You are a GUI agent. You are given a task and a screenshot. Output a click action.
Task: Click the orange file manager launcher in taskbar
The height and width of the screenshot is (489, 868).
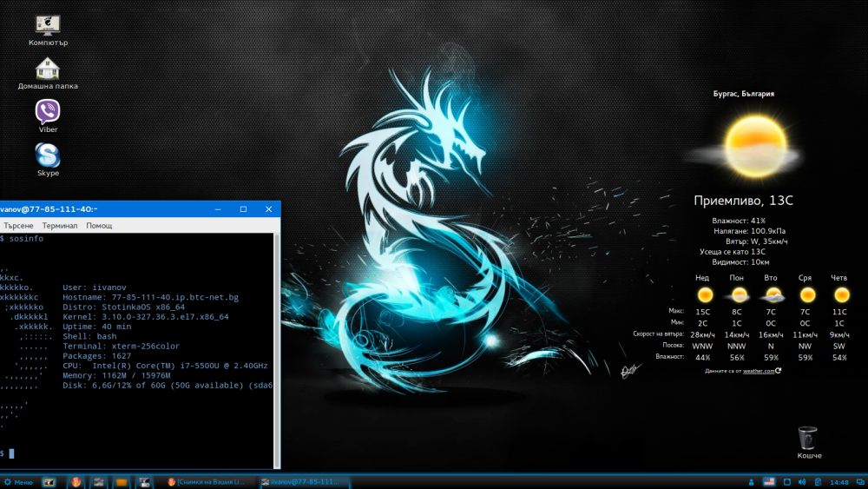click(122, 482)
